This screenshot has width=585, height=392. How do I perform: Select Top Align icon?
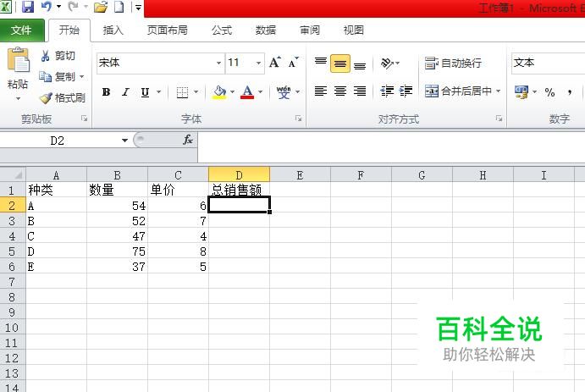tap(321, 63)
